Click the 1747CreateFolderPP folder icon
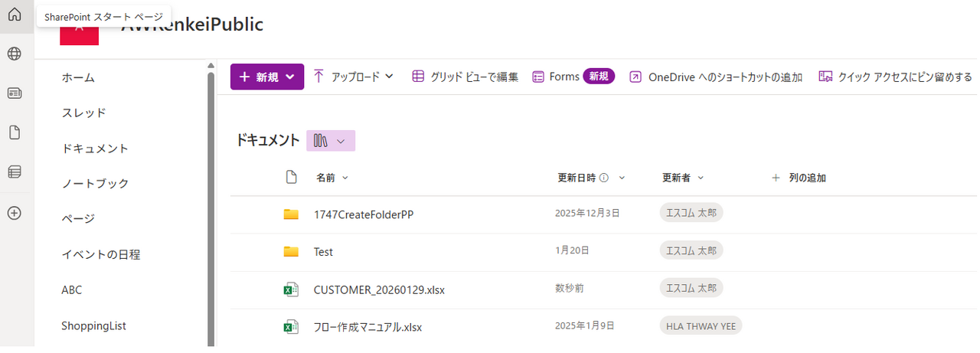Image resolution: width=980 pixels, height=353 pixels. click(x=290, y=214)
